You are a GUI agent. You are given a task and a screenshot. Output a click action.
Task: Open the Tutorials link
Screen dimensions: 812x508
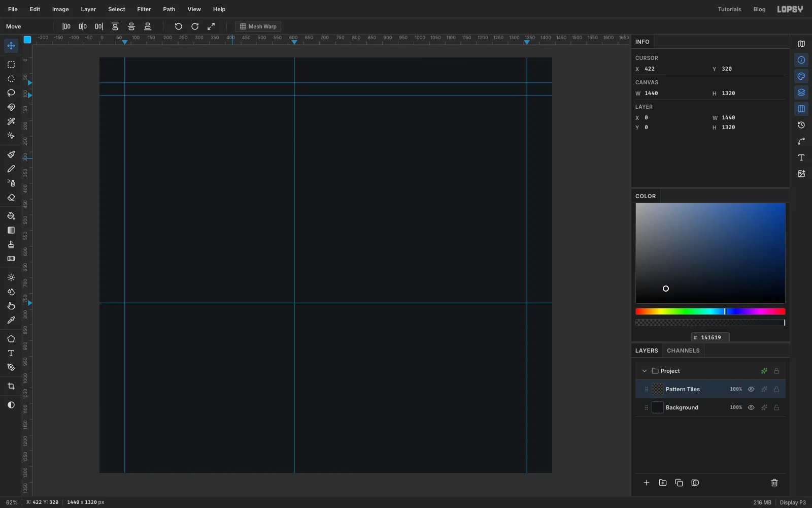[x=729, y=9]
